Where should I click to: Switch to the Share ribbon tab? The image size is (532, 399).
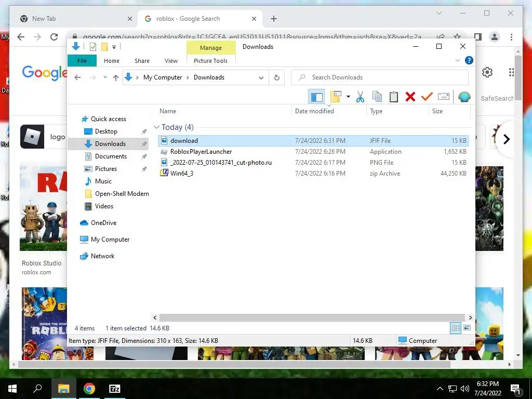coord(142,61)
